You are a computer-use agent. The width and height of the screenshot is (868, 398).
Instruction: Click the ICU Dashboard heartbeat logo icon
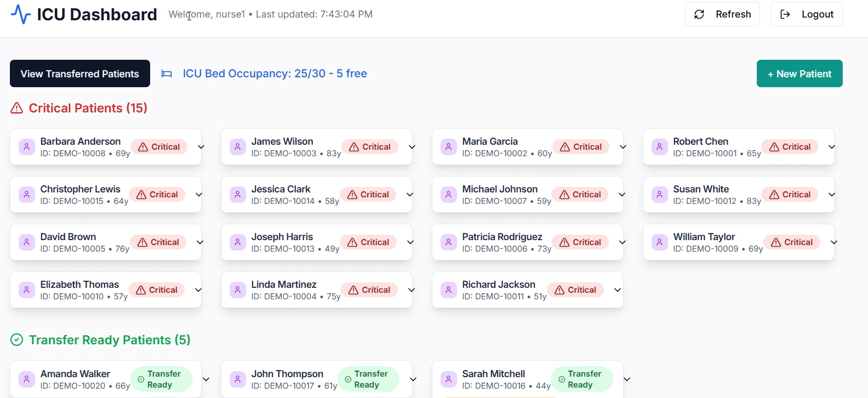pyautogui.click(x=21, y=14)
